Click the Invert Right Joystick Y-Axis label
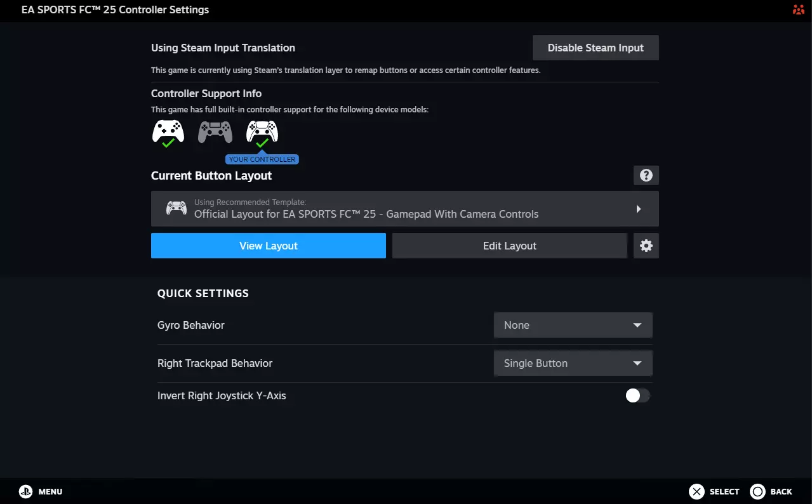Viewport: 812px width, 504px height. 222,395
